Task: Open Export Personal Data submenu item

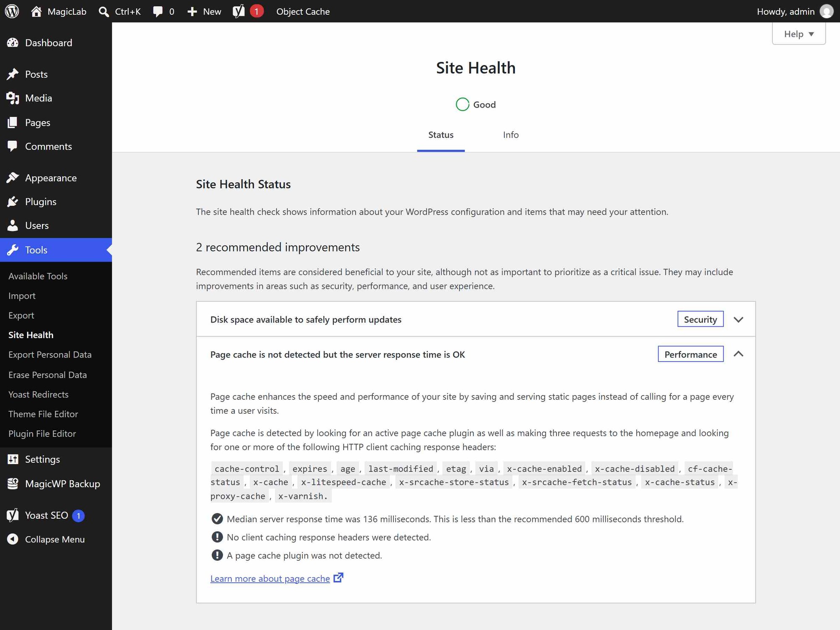Action: point(50,355)
